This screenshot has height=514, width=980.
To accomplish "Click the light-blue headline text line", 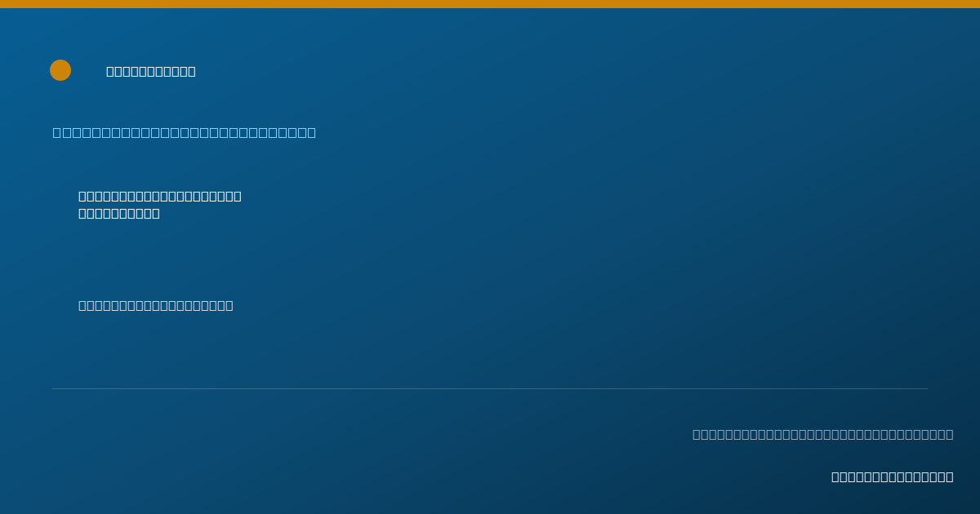I will [x=185, y=132].
